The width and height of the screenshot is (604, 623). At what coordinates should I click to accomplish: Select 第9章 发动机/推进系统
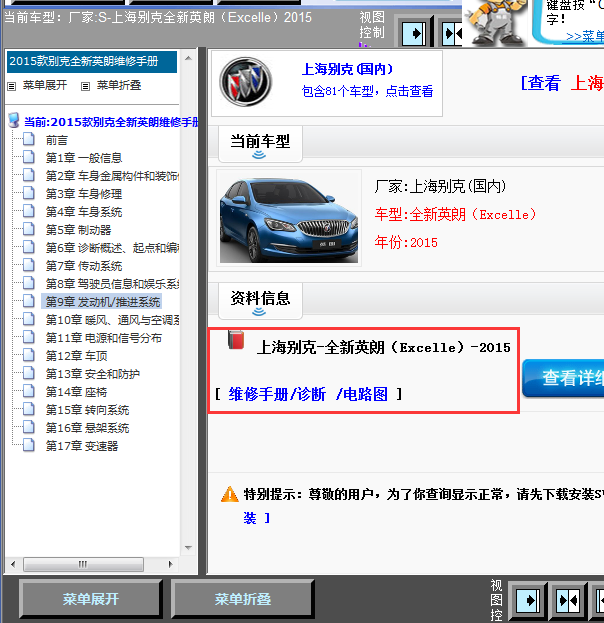pyautogui.click(x=103, y=302)
